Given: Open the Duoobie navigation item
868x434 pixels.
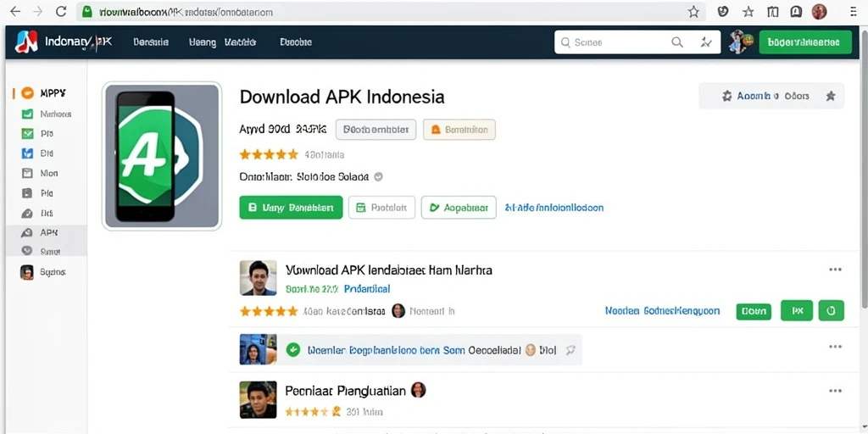Looking at the screenshot, I should [296, 42].
